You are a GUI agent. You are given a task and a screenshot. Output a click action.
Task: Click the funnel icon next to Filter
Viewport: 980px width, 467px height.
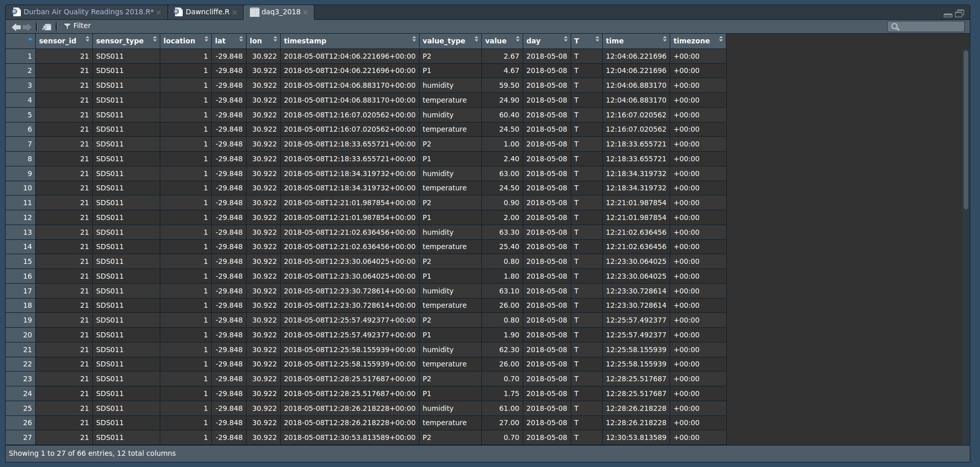pyautogui.click(x=67, y=26)
